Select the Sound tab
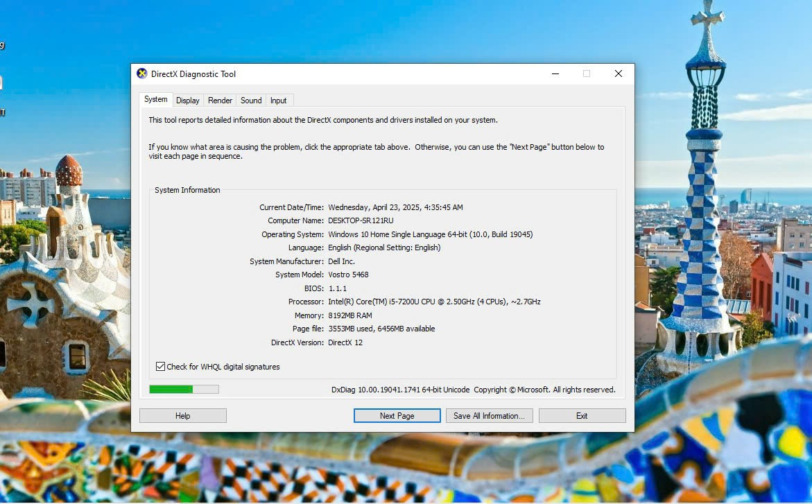 (251, 101)
